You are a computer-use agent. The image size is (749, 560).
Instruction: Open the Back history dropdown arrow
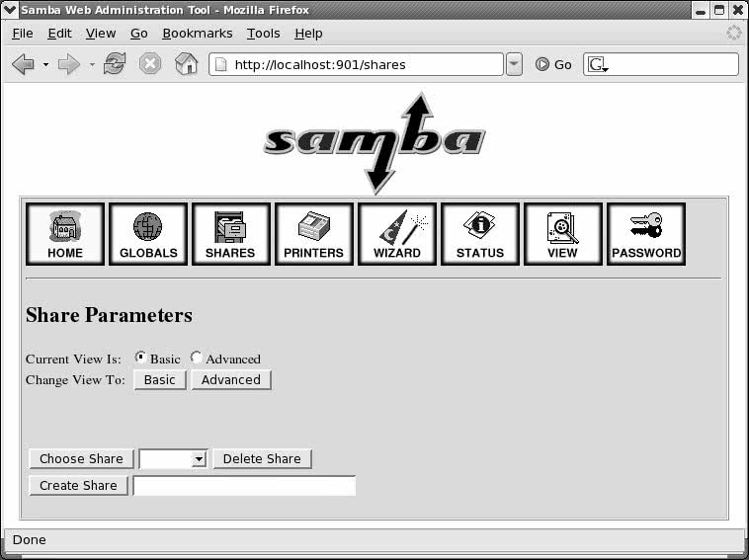[45, 64]
